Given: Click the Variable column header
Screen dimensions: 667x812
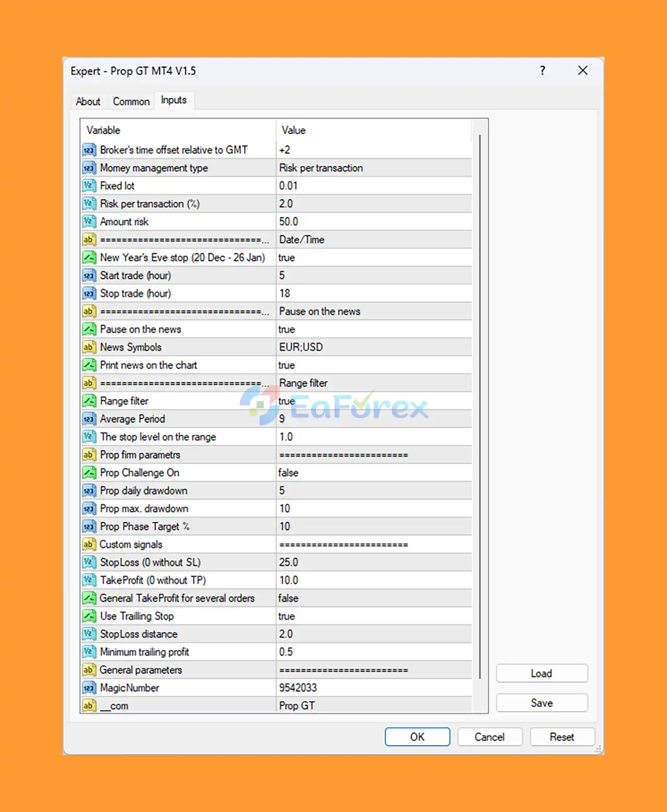Looking at the screenshot, I should tap(178, 130).
